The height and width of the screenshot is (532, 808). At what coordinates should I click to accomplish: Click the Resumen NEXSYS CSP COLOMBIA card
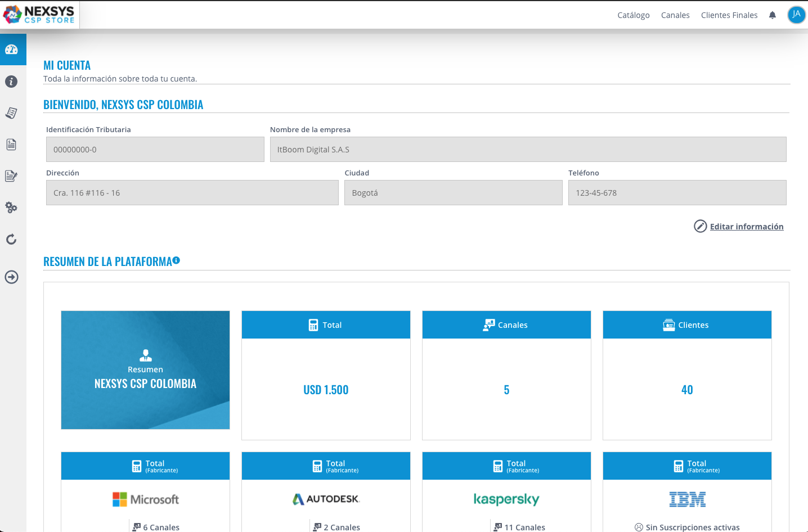tap(145, 370)
